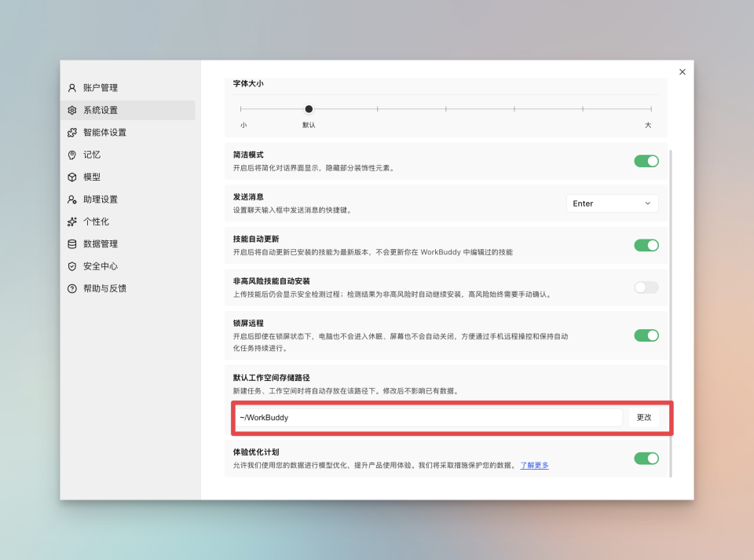Click the 模型 cube icon
This screenshot has width=754, height=560.
point(72,177)
